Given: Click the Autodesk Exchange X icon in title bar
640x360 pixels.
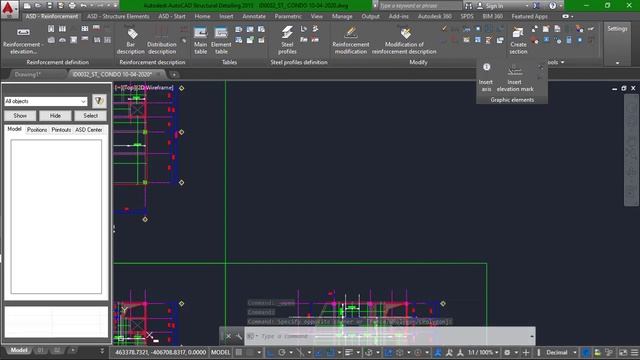Looking at the screenshot, I should (537, 6).
